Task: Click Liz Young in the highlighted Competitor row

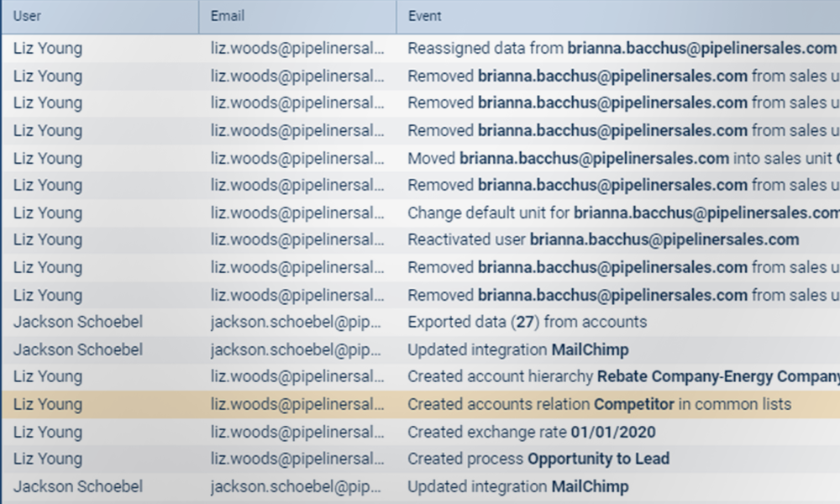Action: (47, 404)
